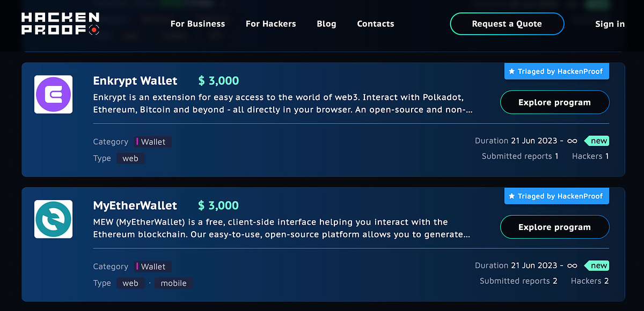The height and width of the screenshot is (311, 644).
Task: Select the web type filter under Enkrypt Wallet
Action: (x=130, y=158)
